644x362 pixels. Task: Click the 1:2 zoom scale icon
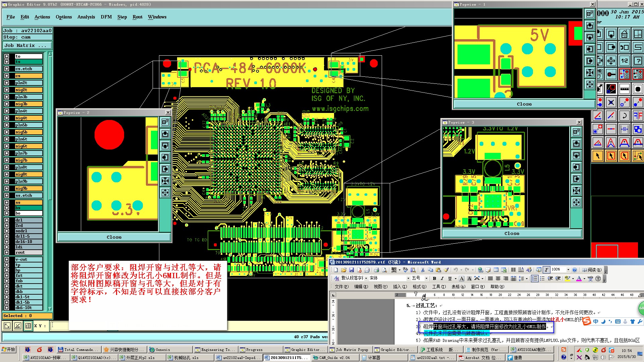click(x=625, y=61)
